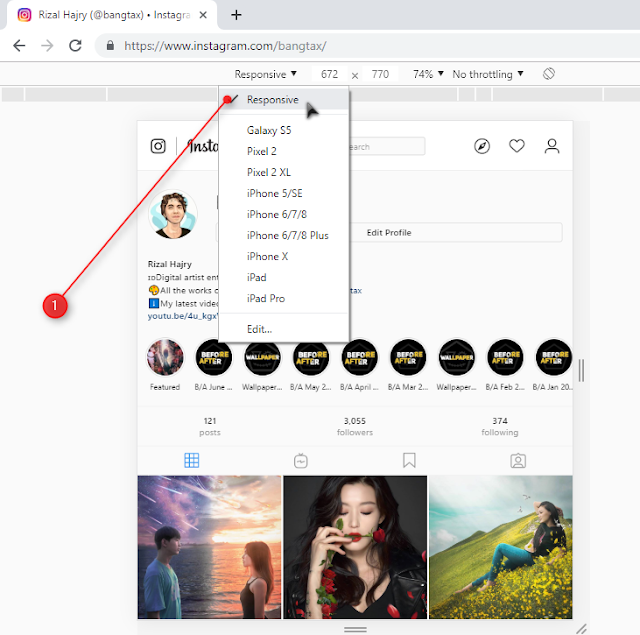Select Galaxy S5 from the device menu

[x=284, y=131]
